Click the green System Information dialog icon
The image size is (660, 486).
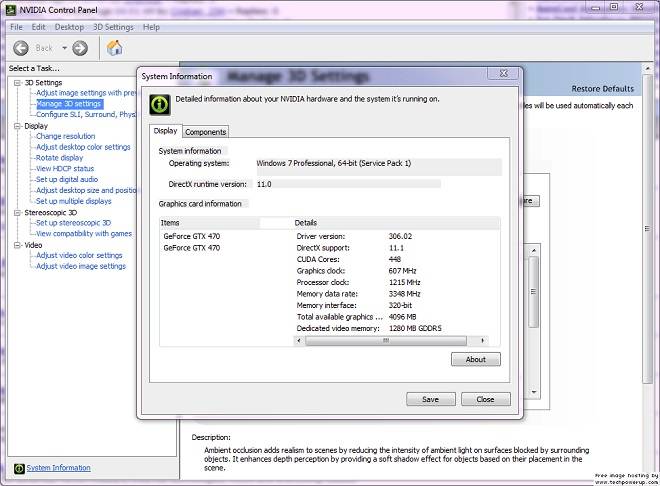click(160, 105)
